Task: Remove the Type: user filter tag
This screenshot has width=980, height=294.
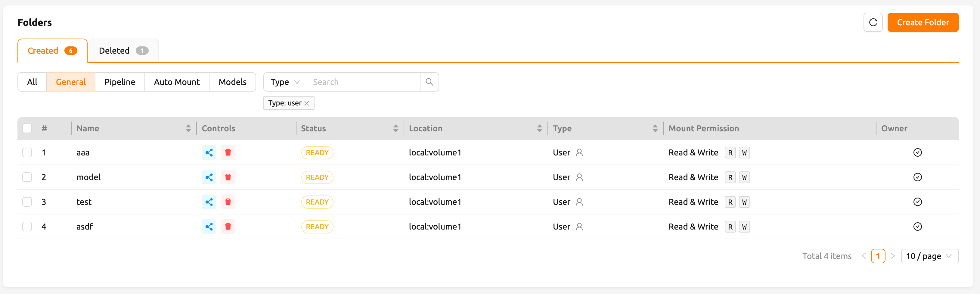Action: (x=307, y=103)
